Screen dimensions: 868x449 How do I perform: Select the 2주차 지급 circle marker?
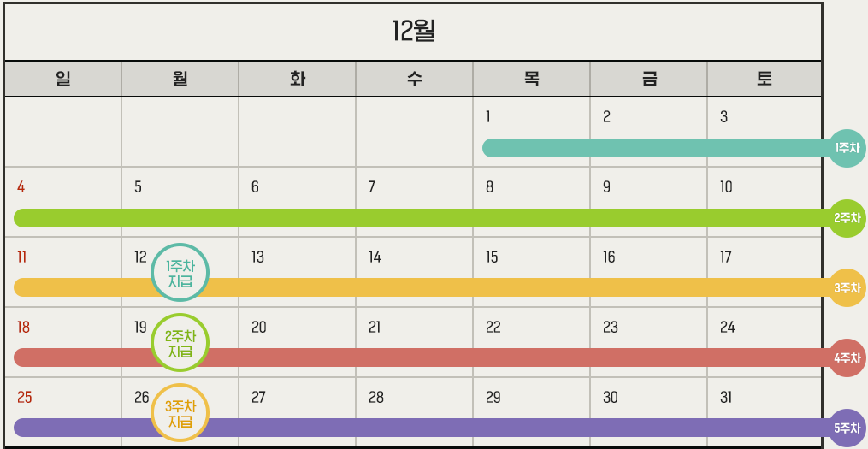pos(180,343)
